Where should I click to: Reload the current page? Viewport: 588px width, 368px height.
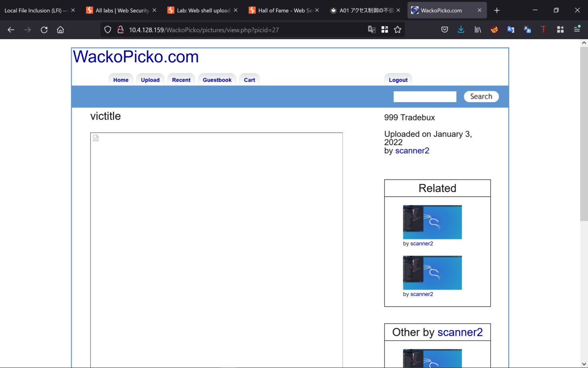[x=44, y=29]
